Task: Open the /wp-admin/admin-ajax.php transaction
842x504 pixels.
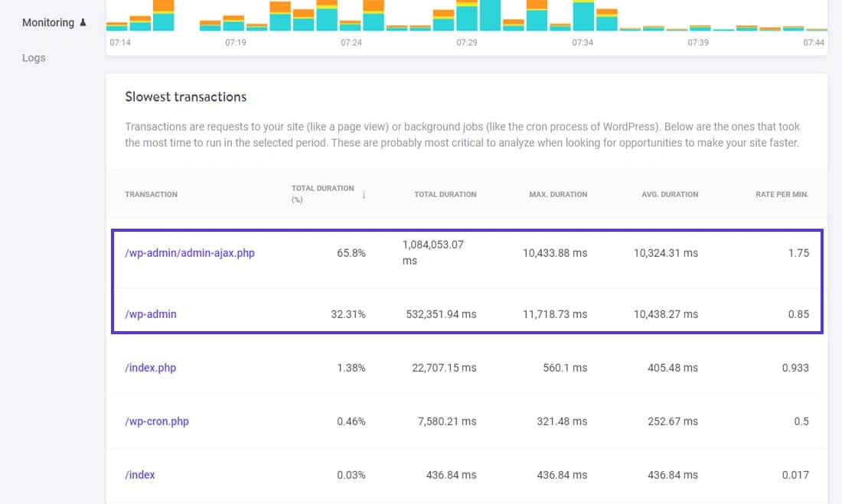Action: (x=189, y=252)
